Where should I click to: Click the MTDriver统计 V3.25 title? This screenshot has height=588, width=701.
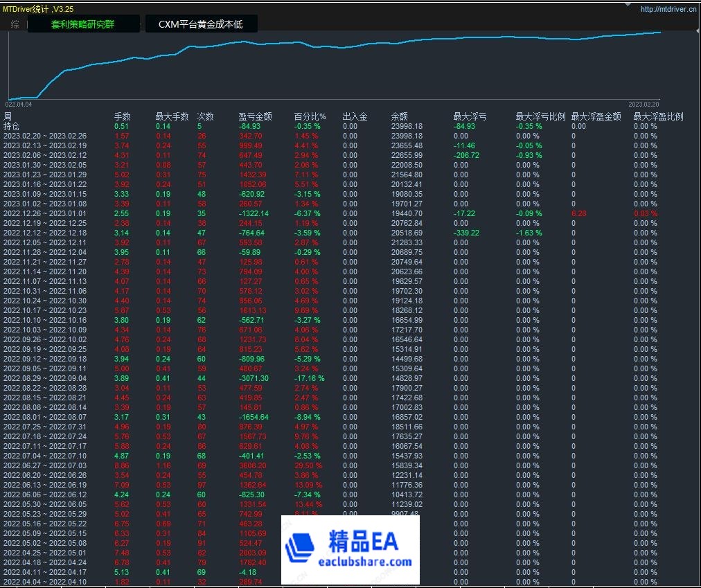[x=38, y=9]
